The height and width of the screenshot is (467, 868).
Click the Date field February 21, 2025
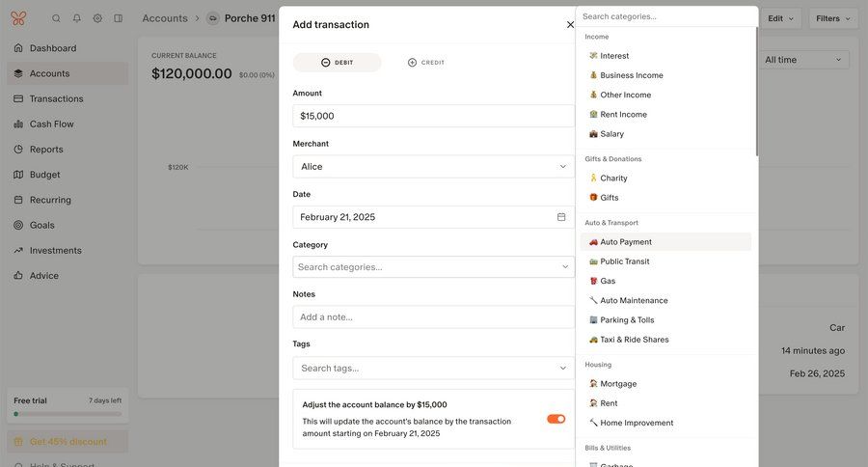tap(433, 217)
